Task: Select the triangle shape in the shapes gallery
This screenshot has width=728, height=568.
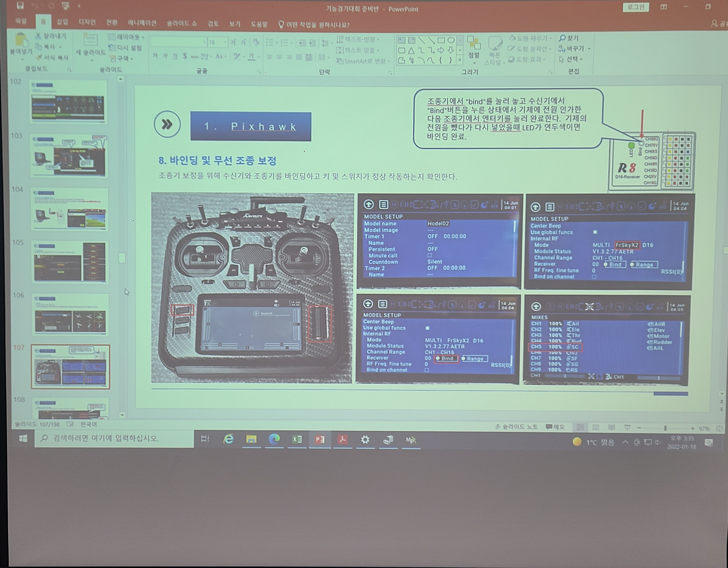Action: pyautogui.click(x=411, y=51)
